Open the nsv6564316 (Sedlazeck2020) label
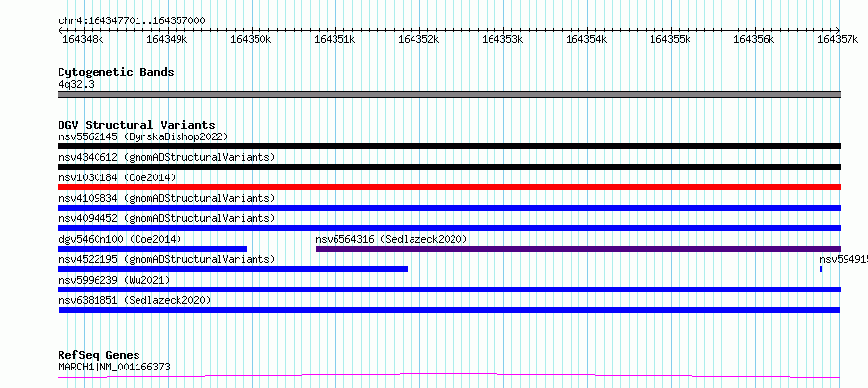The height and width of the screenshot is (388, 868). (391, 239)
